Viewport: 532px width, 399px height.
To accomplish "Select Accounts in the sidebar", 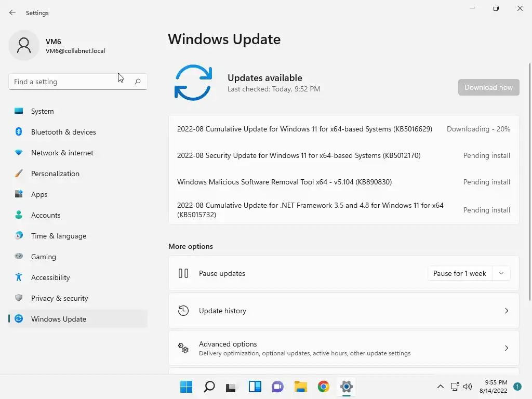I will 78,215.
